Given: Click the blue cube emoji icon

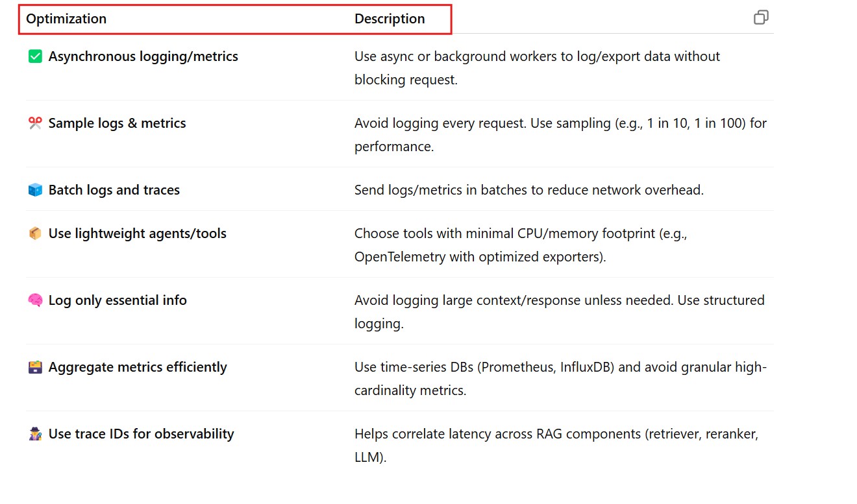Looking at the screenshot, I should 35,190.
